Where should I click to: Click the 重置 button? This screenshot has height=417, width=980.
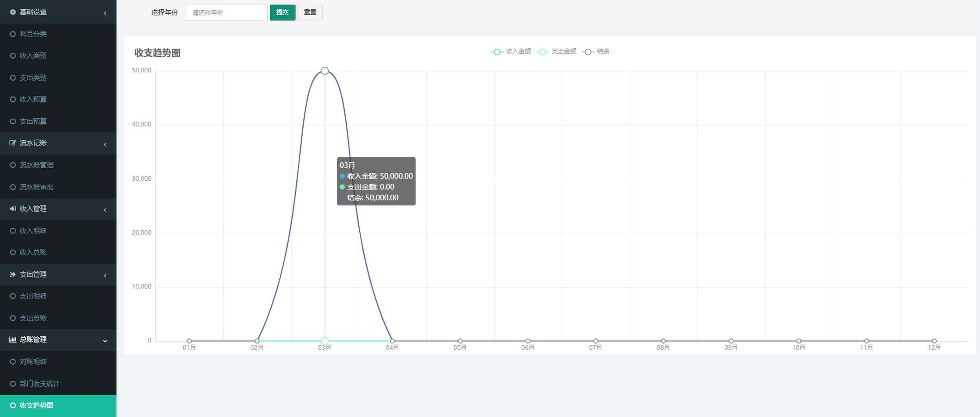[x=310, y=13]
